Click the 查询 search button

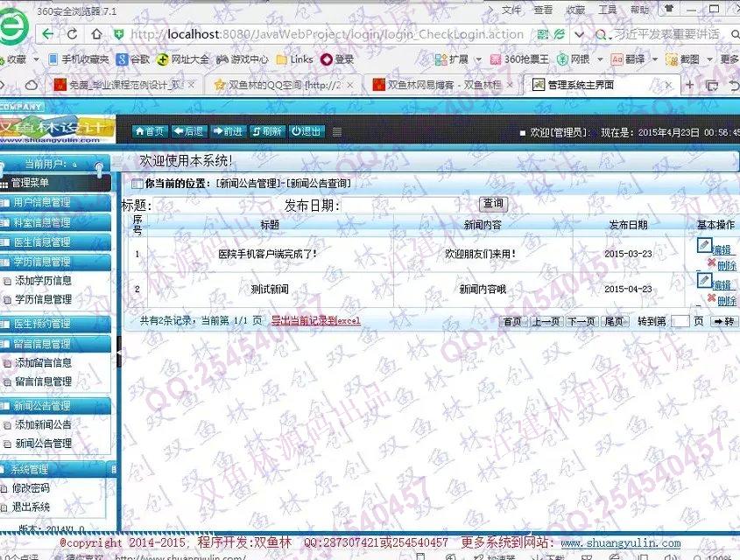pos(493,204)
